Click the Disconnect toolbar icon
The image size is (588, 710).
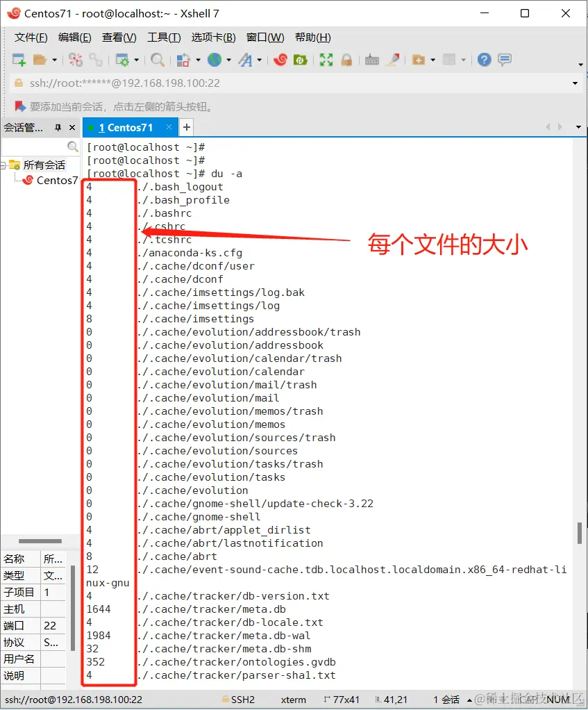(x=76, y=59)
